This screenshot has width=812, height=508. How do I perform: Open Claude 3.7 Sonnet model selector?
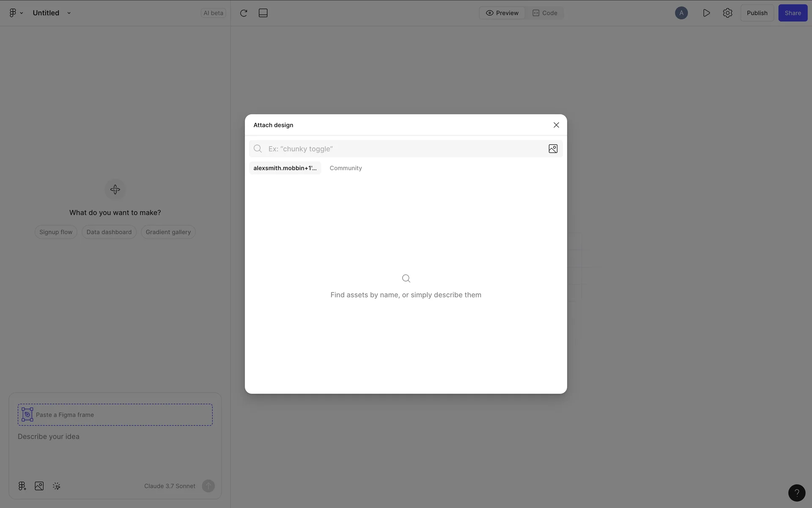tap(170, 486)
